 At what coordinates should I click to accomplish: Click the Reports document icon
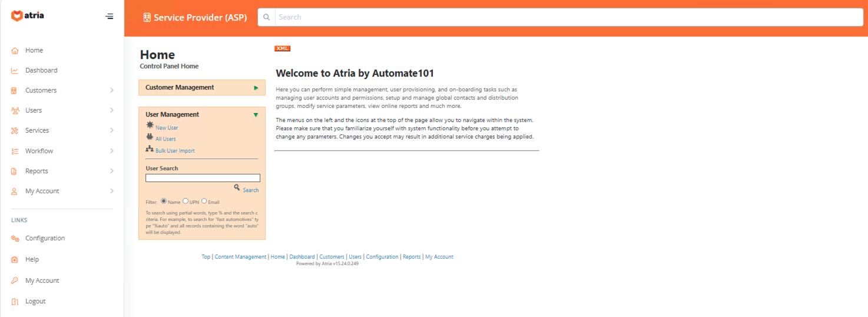coord(15,171)
